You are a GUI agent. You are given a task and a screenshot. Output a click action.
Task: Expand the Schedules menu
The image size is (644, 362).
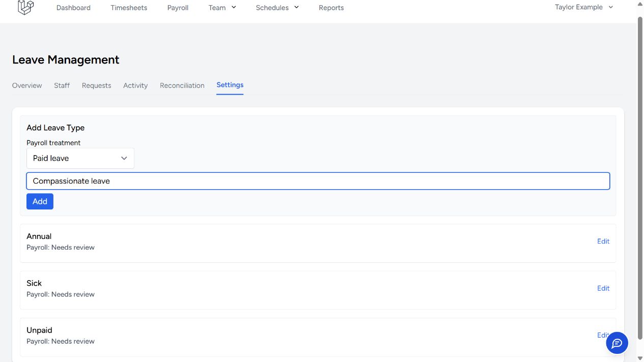[277, 8]
